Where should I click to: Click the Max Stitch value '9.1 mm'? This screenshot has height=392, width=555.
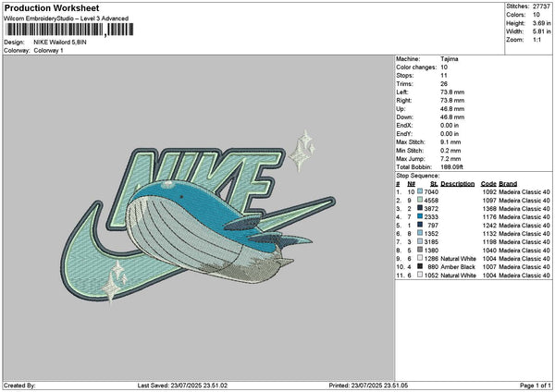click(450, 142)
